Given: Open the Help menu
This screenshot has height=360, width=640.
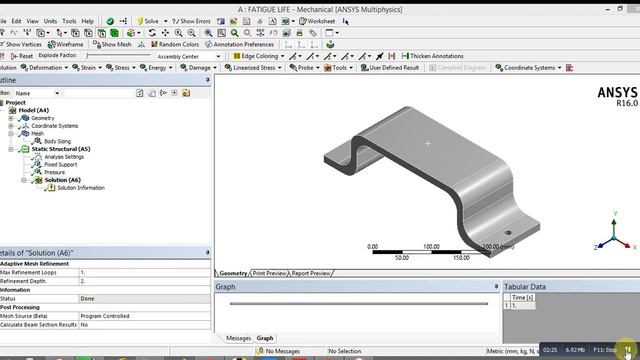Looking at the screenshot, I should click(x=87, y=21).
